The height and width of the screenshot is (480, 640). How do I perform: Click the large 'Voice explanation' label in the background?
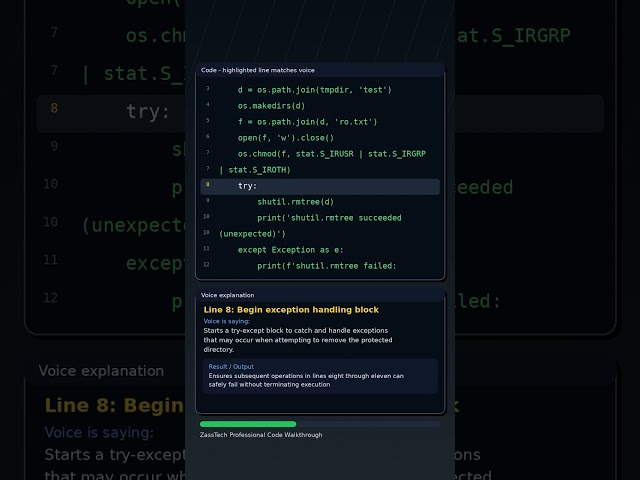(101, 371)
